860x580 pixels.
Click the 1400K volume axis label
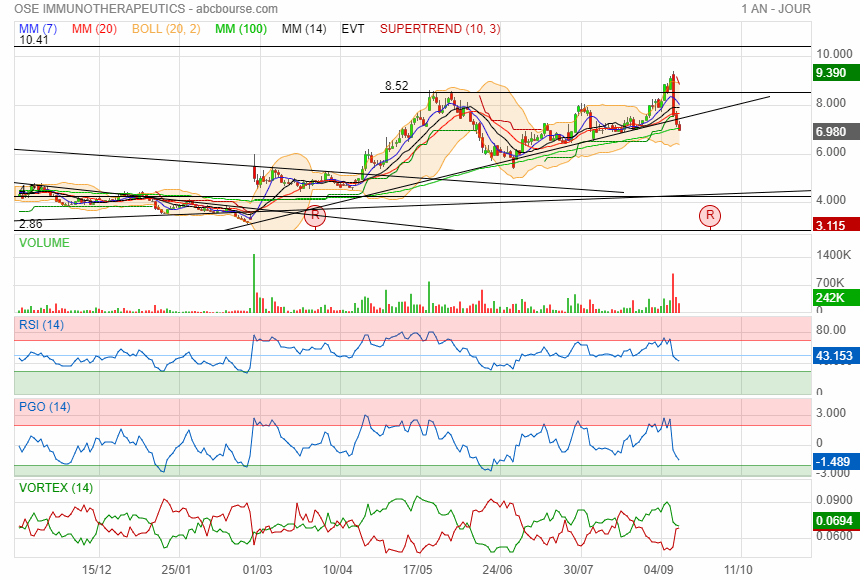point(834,255)
